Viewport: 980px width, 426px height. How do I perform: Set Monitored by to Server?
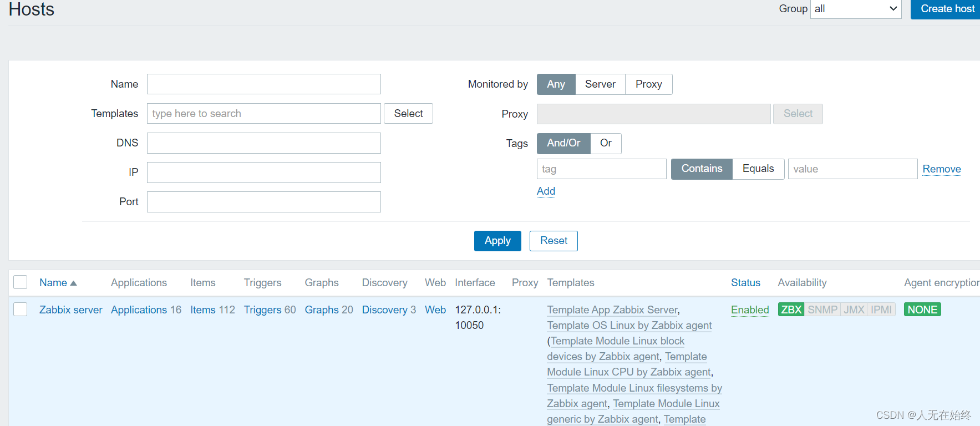[600, 84]
